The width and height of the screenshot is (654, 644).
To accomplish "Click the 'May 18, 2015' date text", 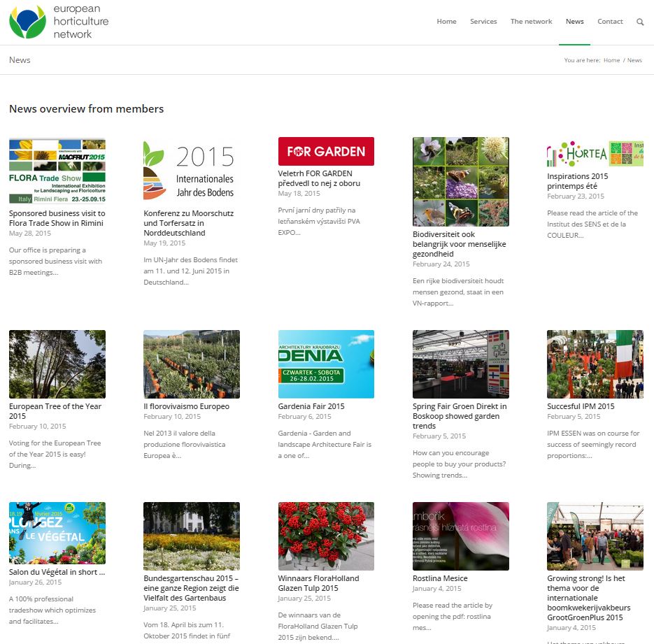I will click(299, 194).
